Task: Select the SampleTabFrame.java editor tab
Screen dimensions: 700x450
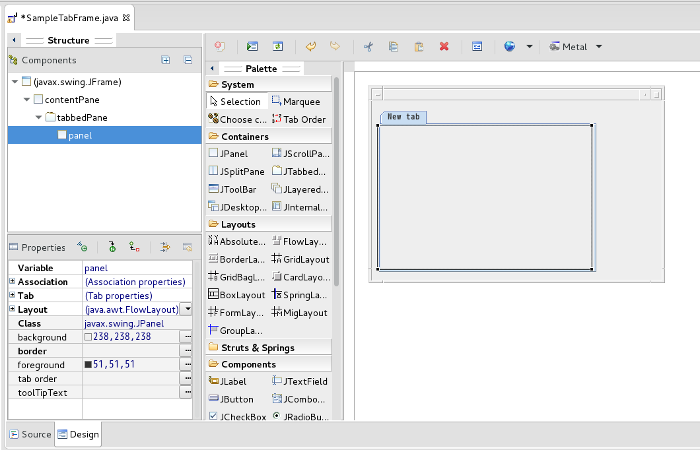Action: [x=69, y=18]
